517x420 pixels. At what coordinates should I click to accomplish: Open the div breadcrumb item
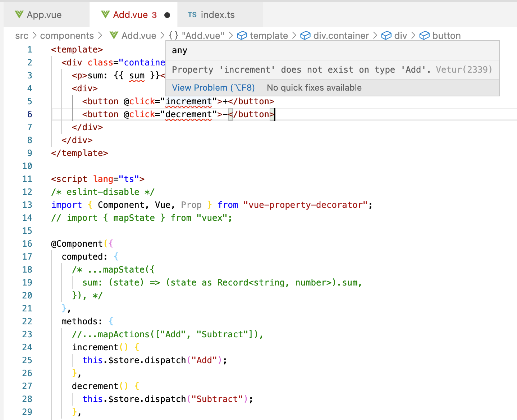click(401, 36)
